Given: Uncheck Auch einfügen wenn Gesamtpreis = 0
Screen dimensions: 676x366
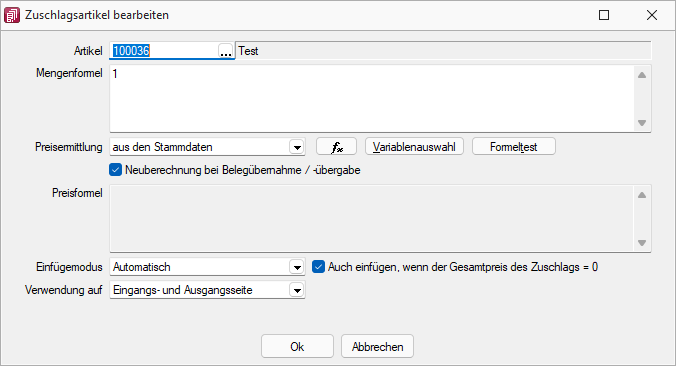Looking at the screenshot, I should click(318, 267).
